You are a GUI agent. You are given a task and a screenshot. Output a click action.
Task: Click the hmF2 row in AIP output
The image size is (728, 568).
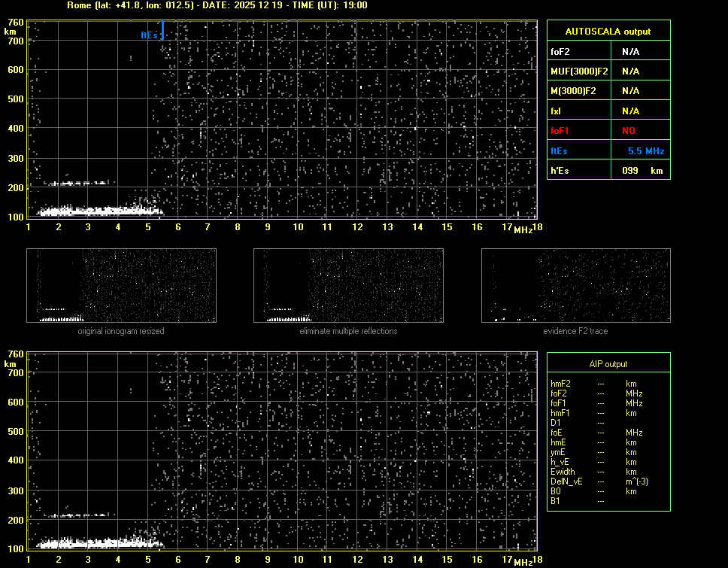coord(561,384)
